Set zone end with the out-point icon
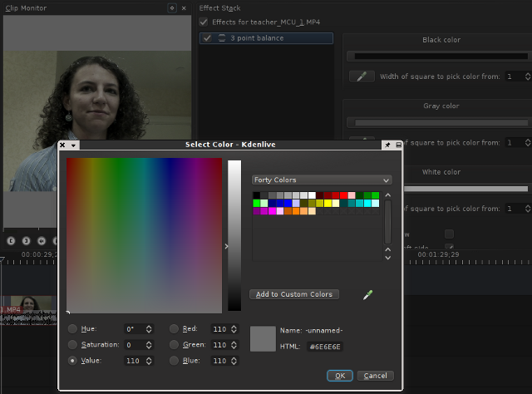 (x=25, y=240)
